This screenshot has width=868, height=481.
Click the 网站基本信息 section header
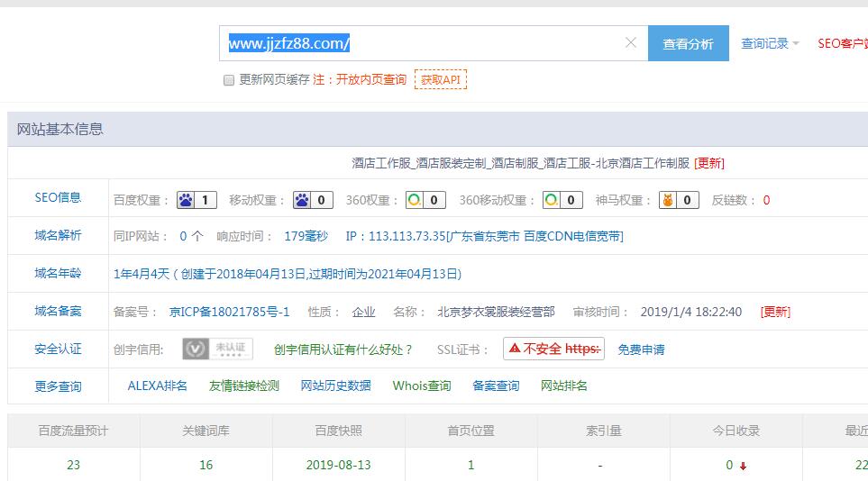pos(59,129)
